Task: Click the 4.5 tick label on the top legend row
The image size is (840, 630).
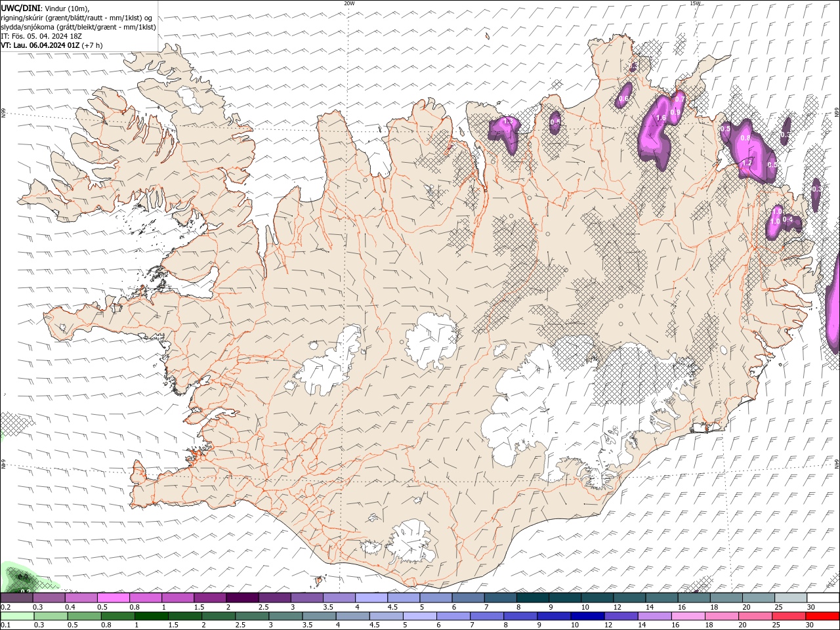Action: tap(392, 607)
